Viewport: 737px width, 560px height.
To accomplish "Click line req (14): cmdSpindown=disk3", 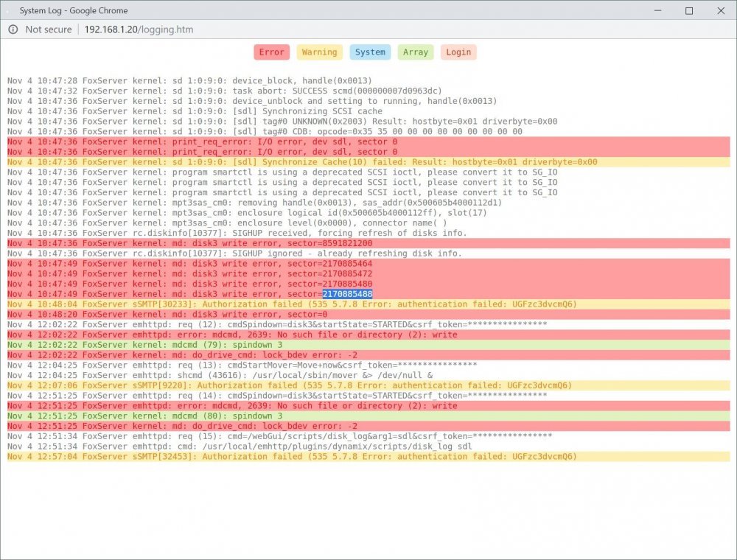I will (277, 396).
